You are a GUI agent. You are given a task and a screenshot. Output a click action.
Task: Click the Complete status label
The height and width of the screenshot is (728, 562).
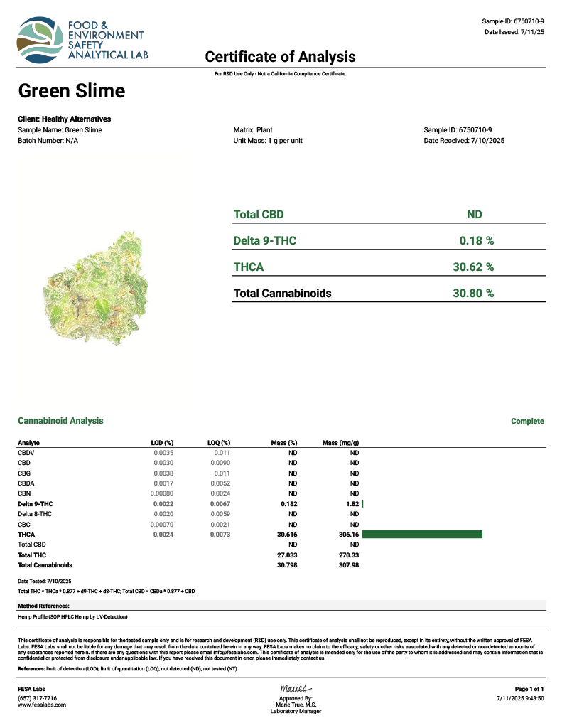pyautogui.click(x=527, y=421)
